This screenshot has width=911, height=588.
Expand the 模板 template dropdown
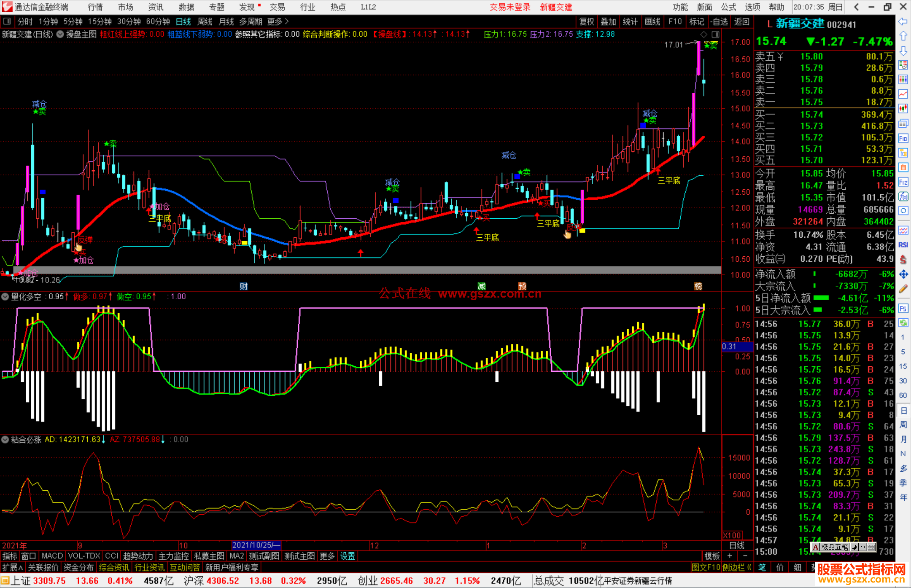[712, 556]
